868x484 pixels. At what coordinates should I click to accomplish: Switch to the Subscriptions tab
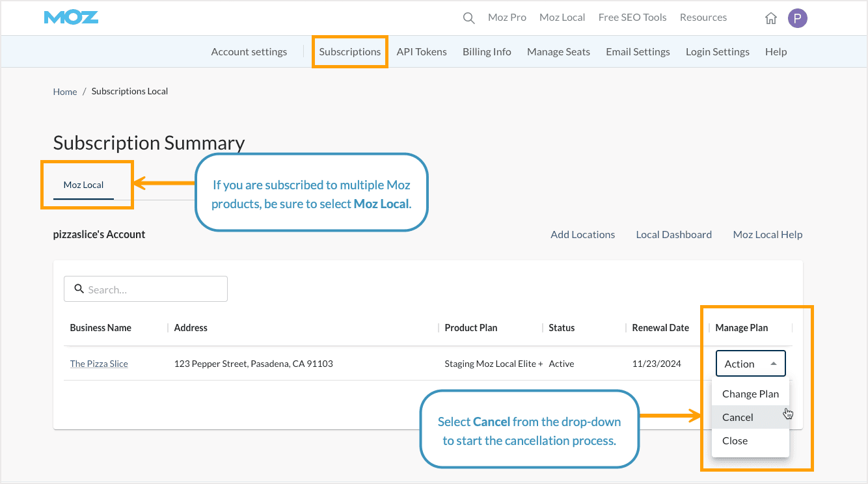tap(349, 51)
